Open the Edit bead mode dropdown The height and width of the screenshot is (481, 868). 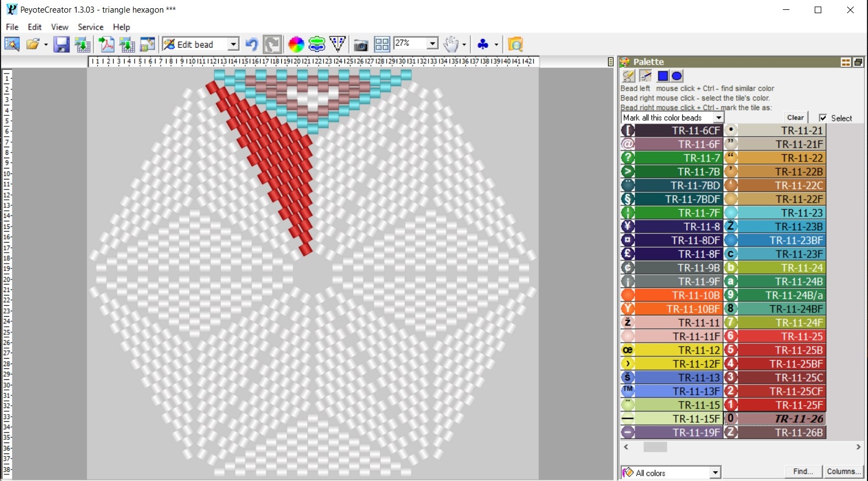pos(233,44)
